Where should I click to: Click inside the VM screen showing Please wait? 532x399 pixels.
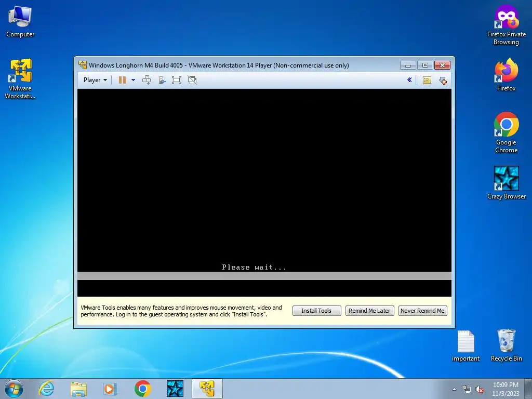[264, 193]
